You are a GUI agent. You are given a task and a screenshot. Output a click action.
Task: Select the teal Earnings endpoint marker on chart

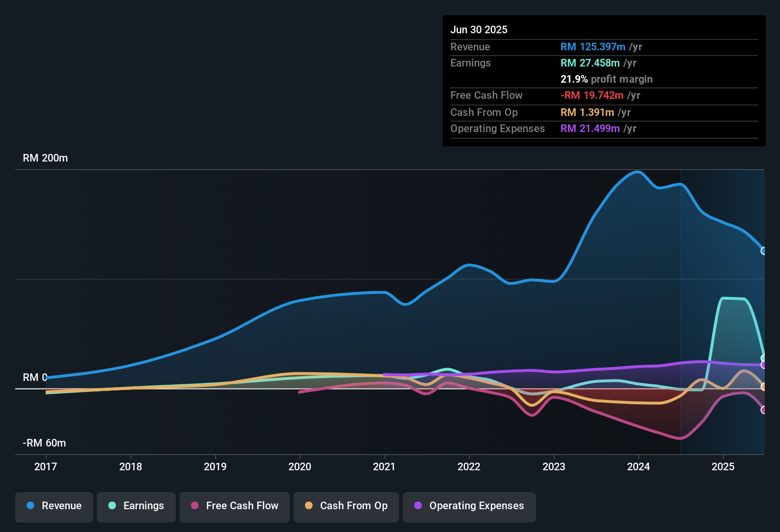[764, 358]
